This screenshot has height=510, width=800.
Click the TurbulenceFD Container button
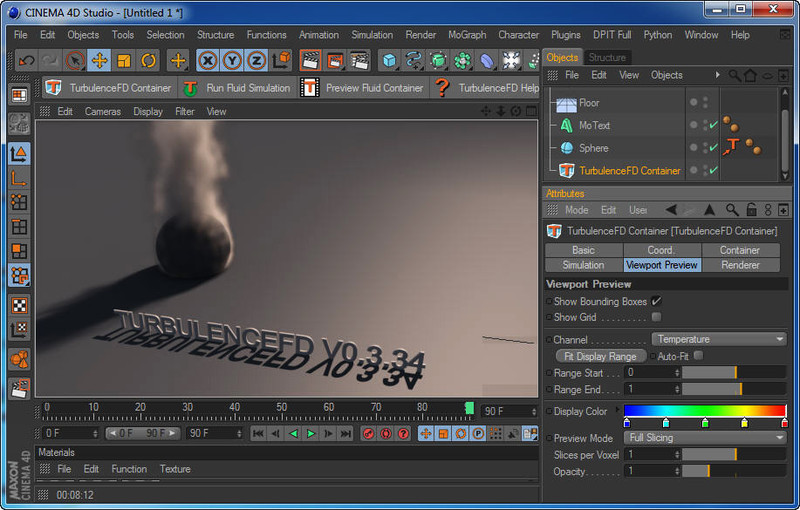point(108,88)
